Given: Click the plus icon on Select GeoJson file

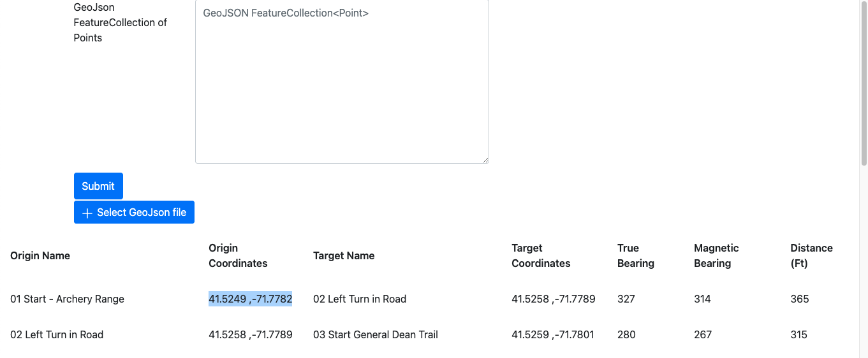Looking at the screenshot, I should point(88,213).
